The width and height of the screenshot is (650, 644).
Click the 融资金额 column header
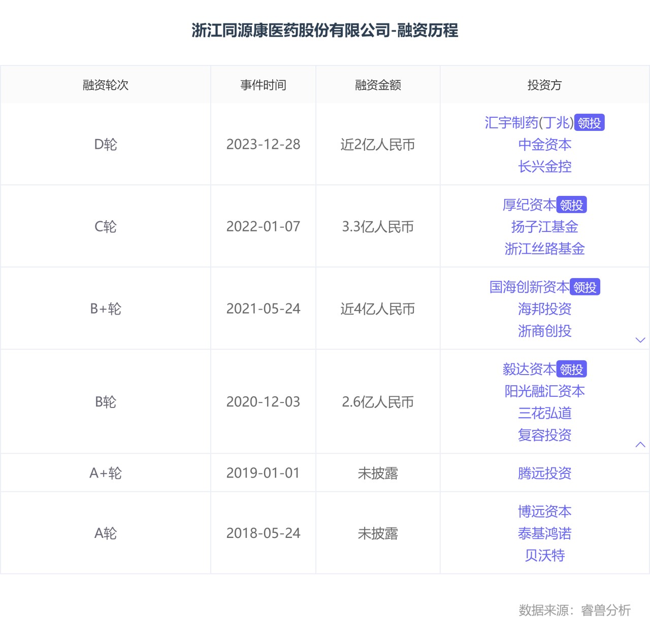click(378, 85)
